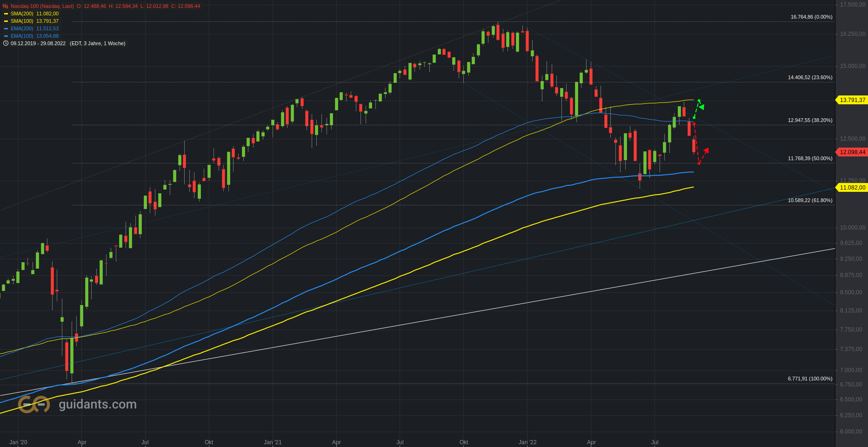Click the Jan '20 time axis label

click(x=18, y=442)
